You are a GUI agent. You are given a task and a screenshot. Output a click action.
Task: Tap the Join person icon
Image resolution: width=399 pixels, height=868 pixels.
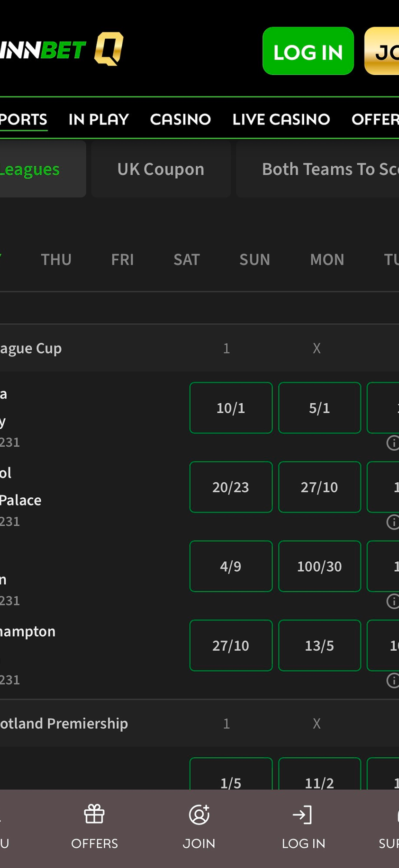pos(199,815)
